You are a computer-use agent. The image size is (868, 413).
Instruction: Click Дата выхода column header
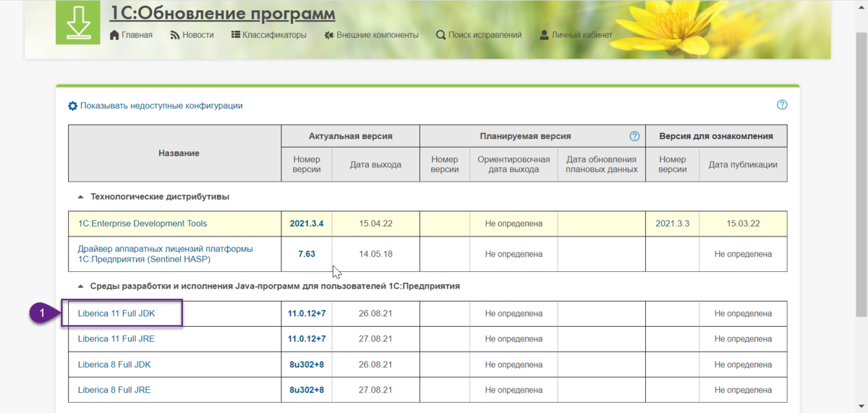point(375,165)
